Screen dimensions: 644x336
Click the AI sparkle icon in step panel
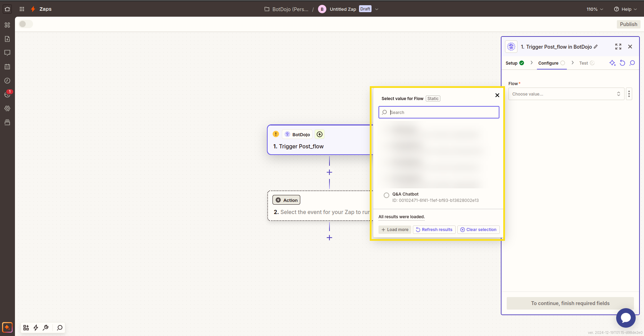click(x=612, y=63)
